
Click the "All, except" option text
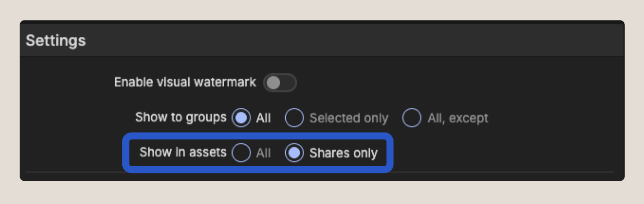[458, 118]
